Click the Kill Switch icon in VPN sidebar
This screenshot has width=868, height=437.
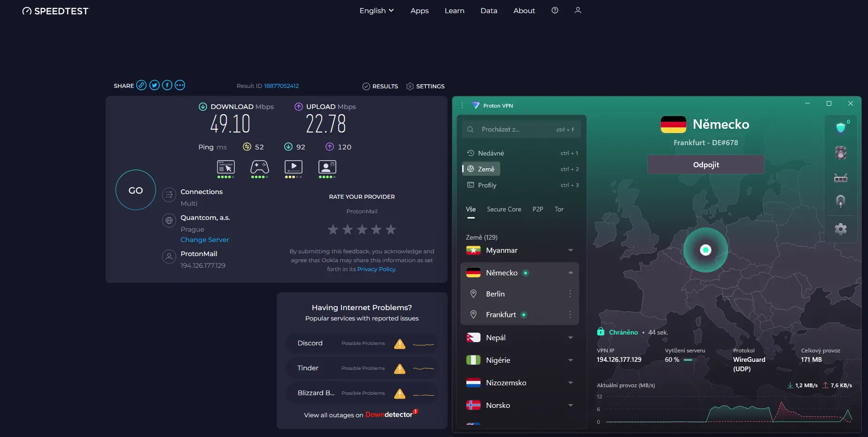[840, 153]
